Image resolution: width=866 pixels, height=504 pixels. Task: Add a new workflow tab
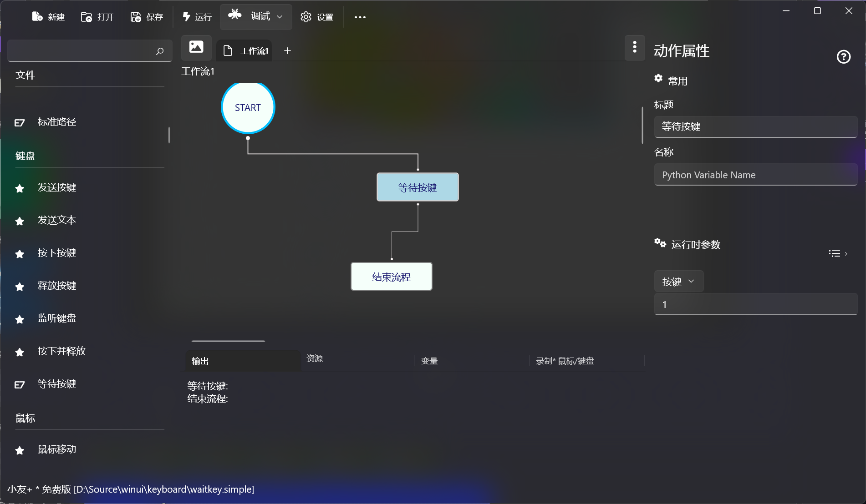click(287, 51)
